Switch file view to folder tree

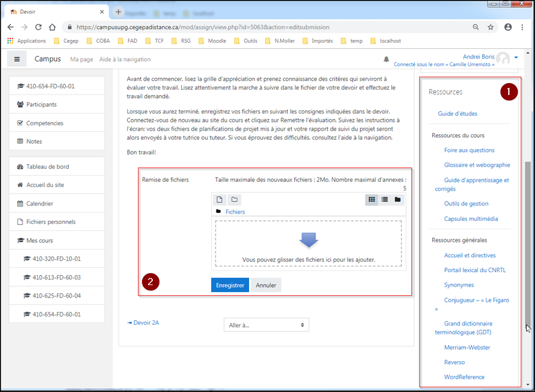(398, 200)
